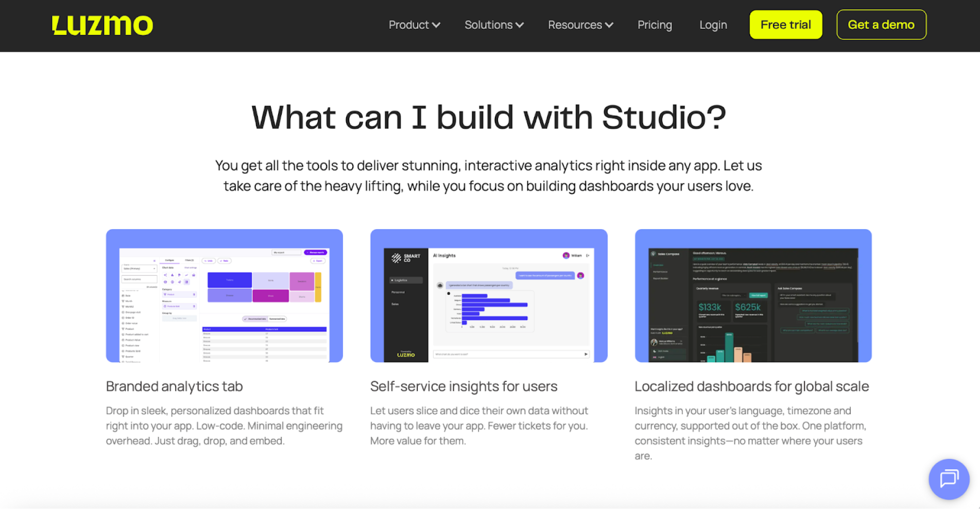980x509 pixels.
Task: Expand the Filter by subregions dropdown
Action: 734,295
